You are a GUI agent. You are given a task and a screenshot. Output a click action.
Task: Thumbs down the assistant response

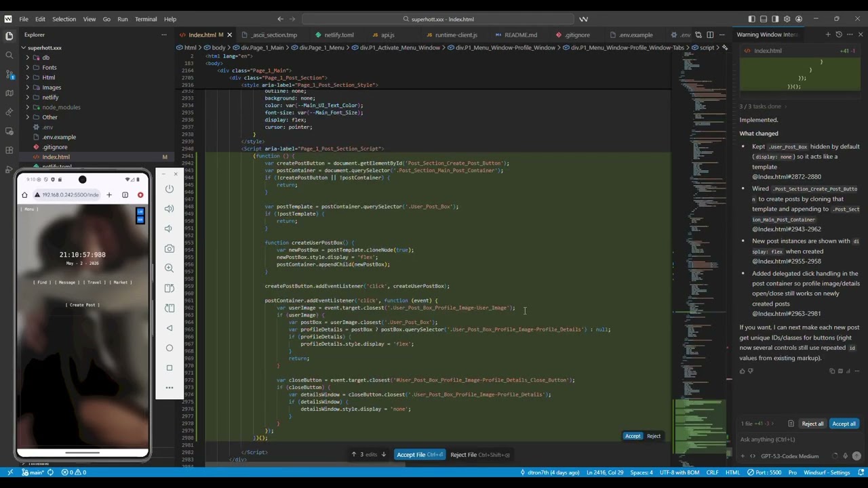750,371
